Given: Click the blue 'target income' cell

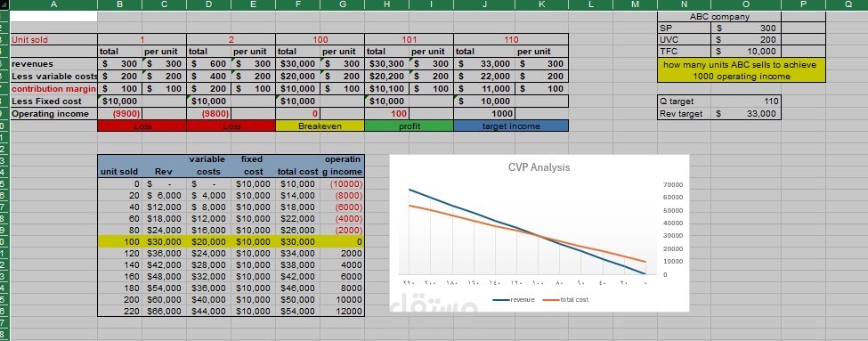Looking at the screenshot, I should point(511,126).
